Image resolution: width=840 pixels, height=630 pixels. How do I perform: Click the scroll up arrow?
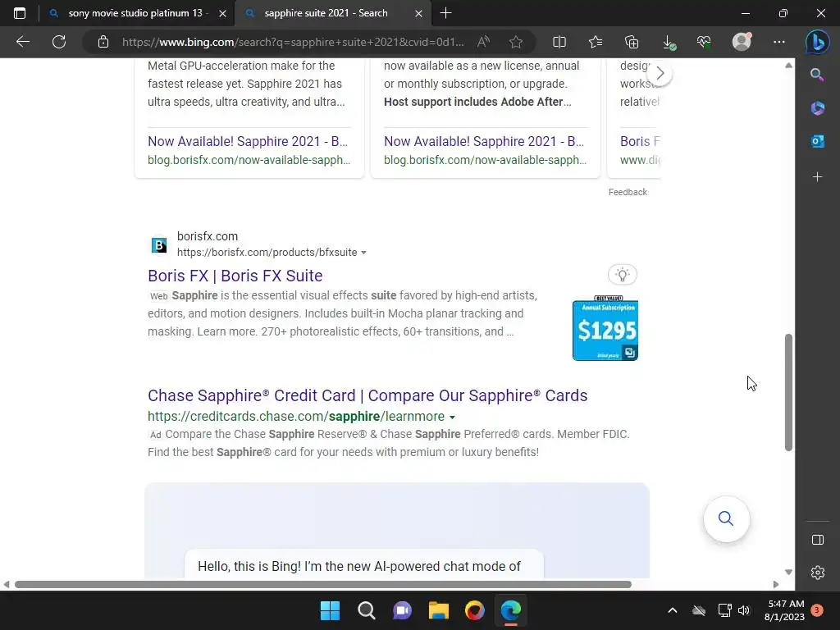[788, 66]
